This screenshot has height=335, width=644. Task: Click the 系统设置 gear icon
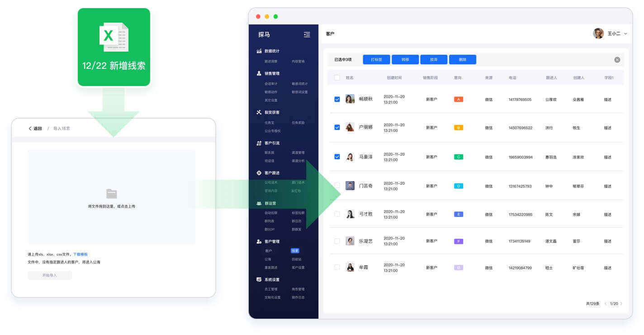point(259,280)
